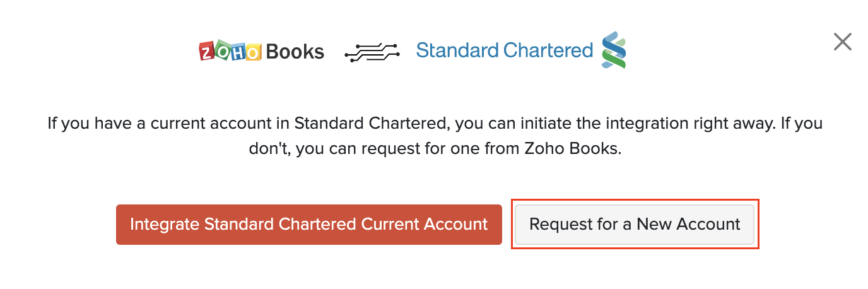Select the blue H block in Zoho logo

[x=237, y=52]
